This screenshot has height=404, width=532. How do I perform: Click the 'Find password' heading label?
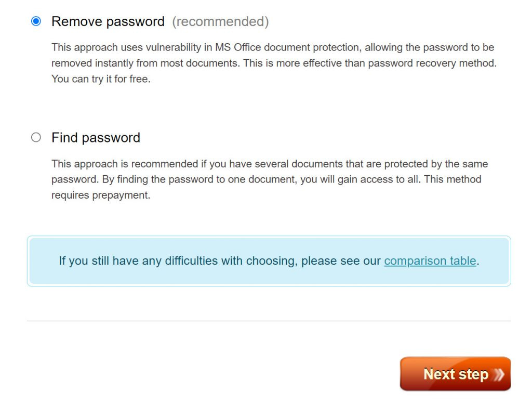click(95, 137)
